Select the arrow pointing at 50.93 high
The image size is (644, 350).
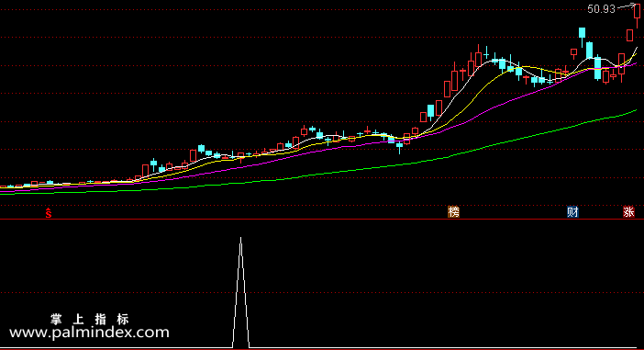[627, 6]
